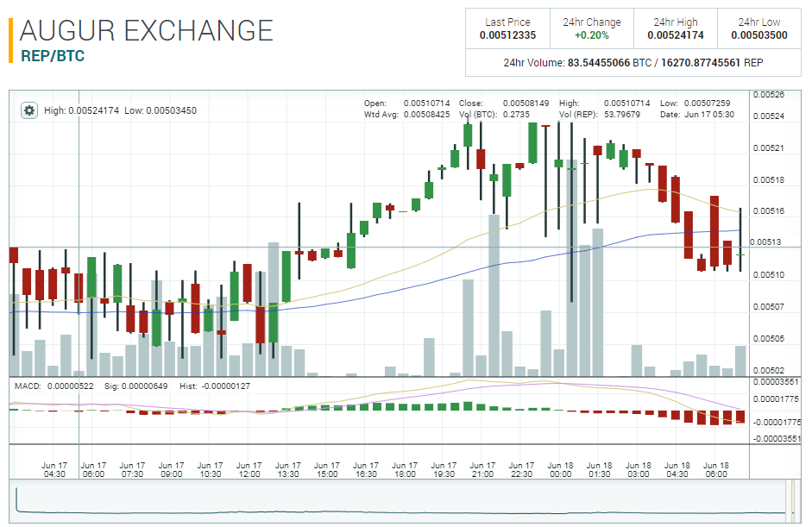Click the 0.00526 price axis label
The width and height of the screenshot is (812, 527).
click(769, 95)
